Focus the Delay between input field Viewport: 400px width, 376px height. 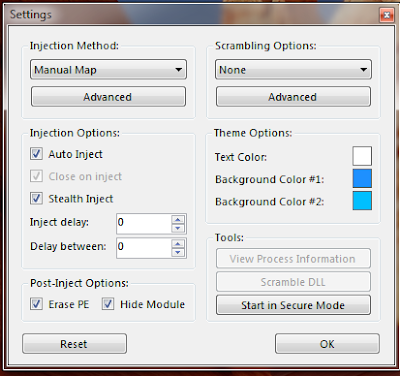pos(144,248)
